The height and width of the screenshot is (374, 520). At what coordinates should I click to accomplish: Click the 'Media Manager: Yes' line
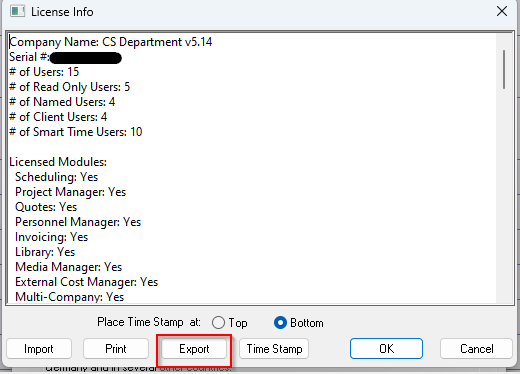tap(69, 267)
